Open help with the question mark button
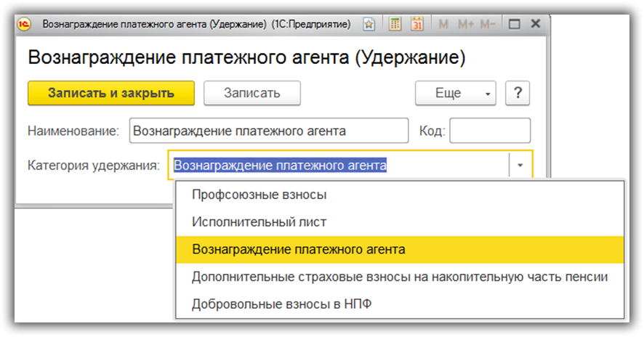The width and height of the screenshot is (644, 337). click(x=518, y=93)
